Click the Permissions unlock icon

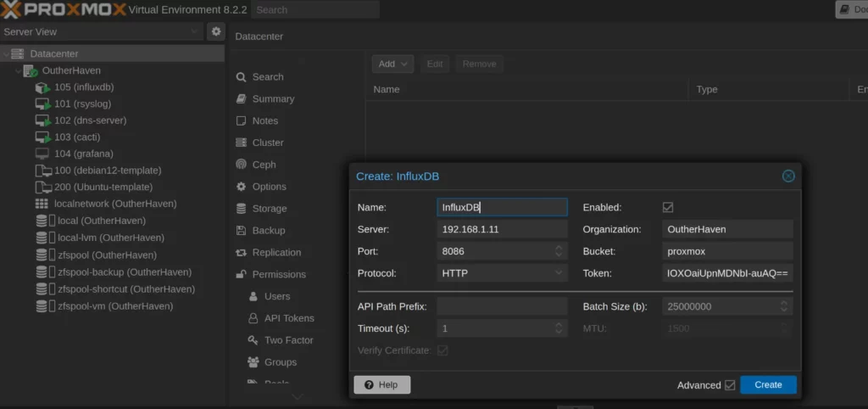click(241, 274)
